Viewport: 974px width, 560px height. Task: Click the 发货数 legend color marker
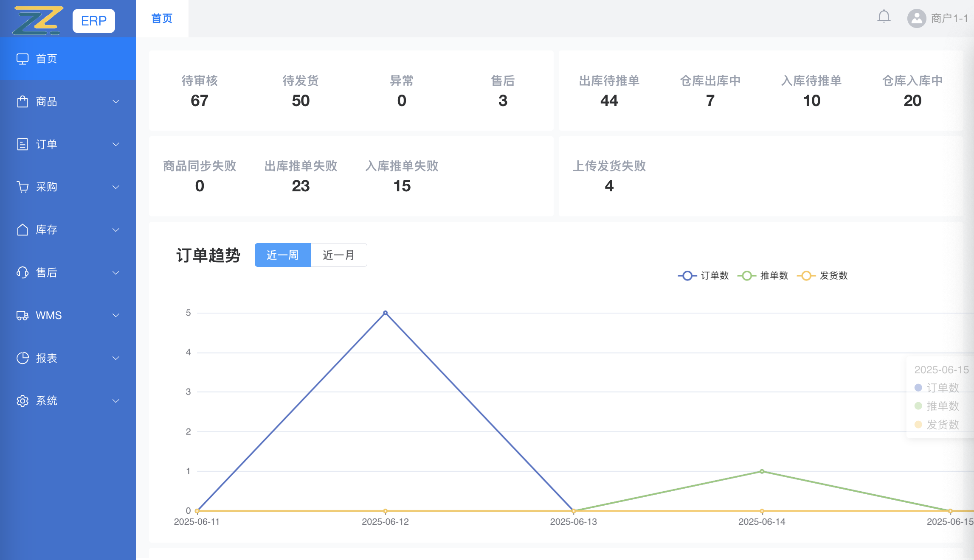pyautogui.click(x=806, y=276)
